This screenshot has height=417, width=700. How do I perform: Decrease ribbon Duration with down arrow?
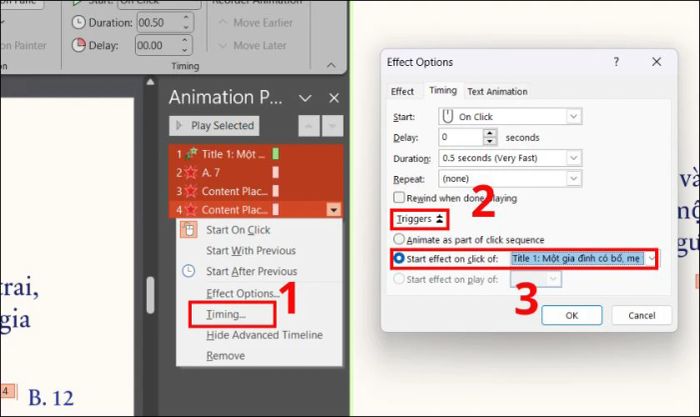[x=186, y=28]
